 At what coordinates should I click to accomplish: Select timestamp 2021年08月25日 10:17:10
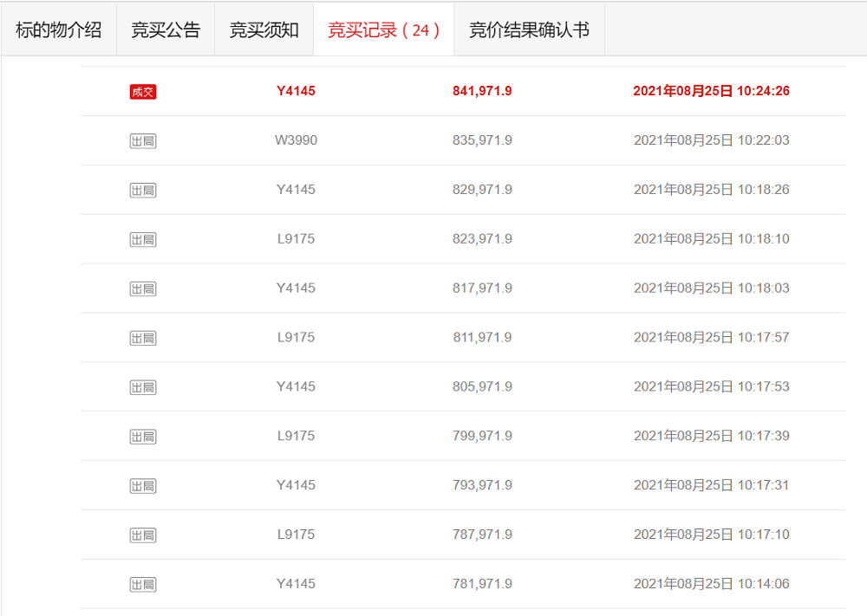(x=711, y=535)
